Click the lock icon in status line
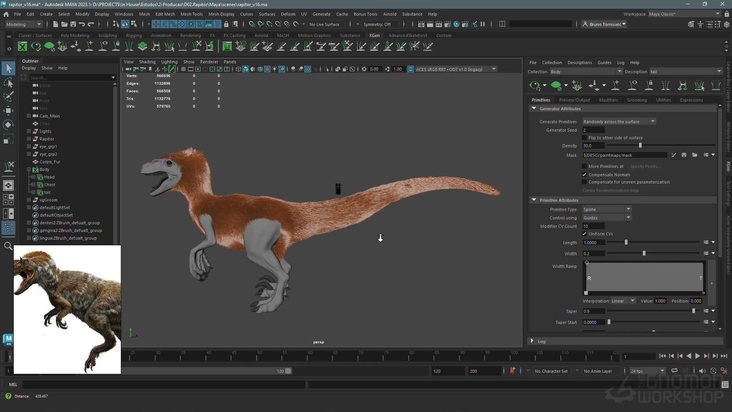The width and height of the screenshot is (732, 412). tap(226, 24)
